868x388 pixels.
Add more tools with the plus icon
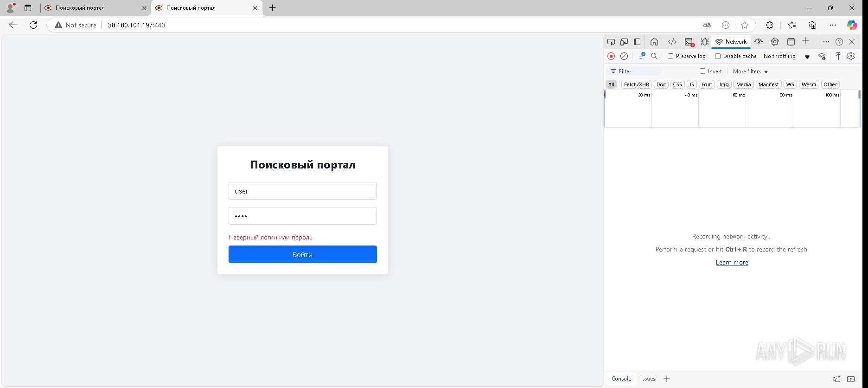(x=805, y=41)
